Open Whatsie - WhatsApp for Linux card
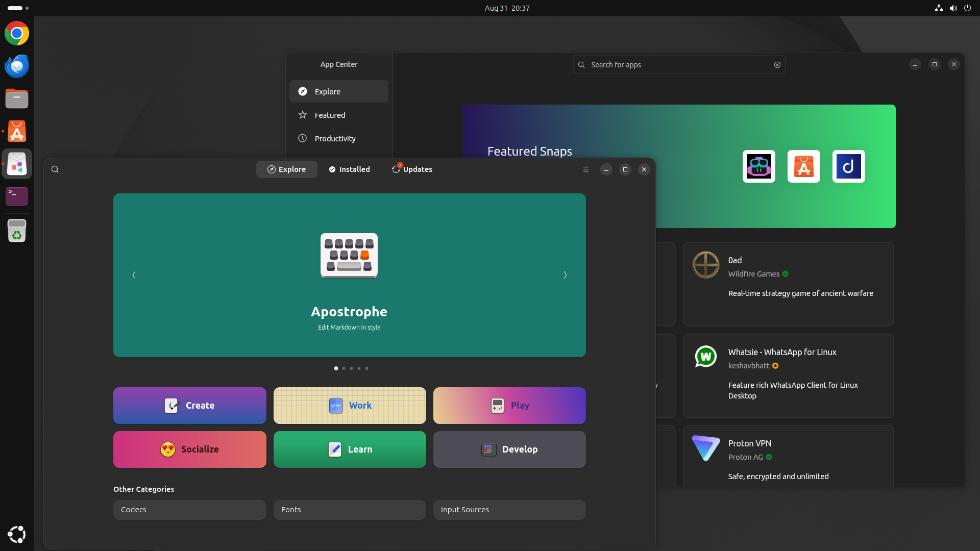Screen dimensions: 980x551 (789, 376)
